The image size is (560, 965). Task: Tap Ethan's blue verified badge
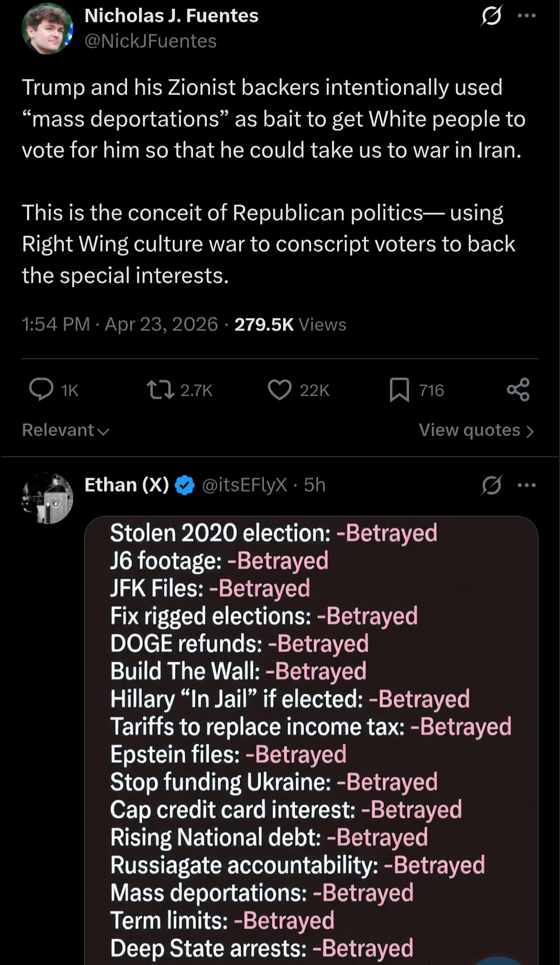pos(185,485)
